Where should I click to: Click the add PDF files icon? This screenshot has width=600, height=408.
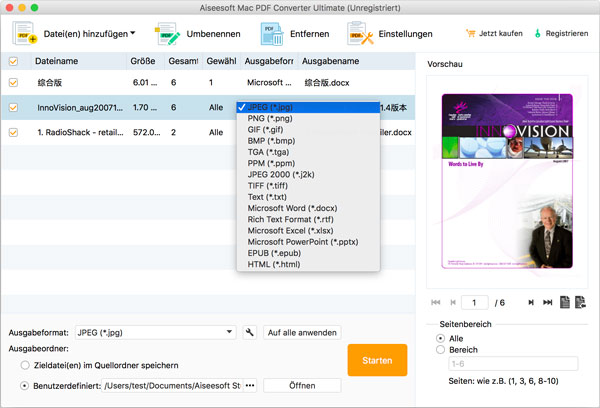pos(24,34)
